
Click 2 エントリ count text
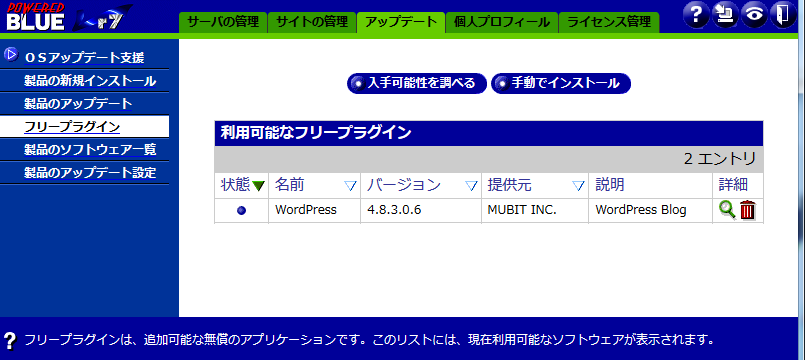(720, 159)
